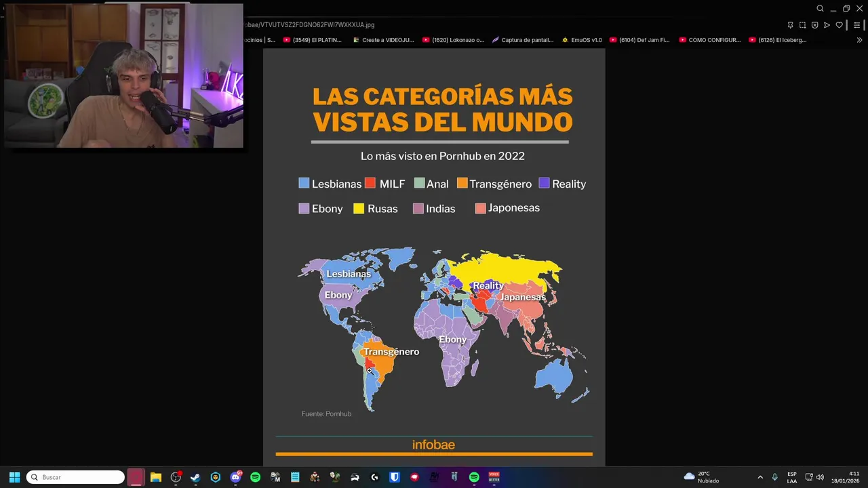The width and height of the screenshot is (868, 488).
Task: Click the browser search magnifier icon
Action: [x=820, y=9]
